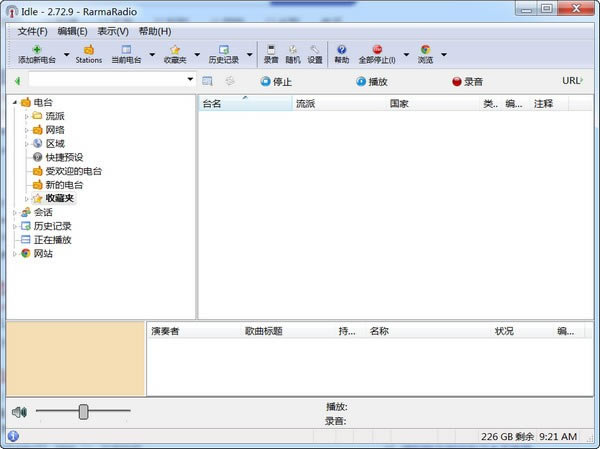Sort by 国家 column header
Image resolution: width=600 pixels, height=449 pixels.
click(x=433, y=103)
